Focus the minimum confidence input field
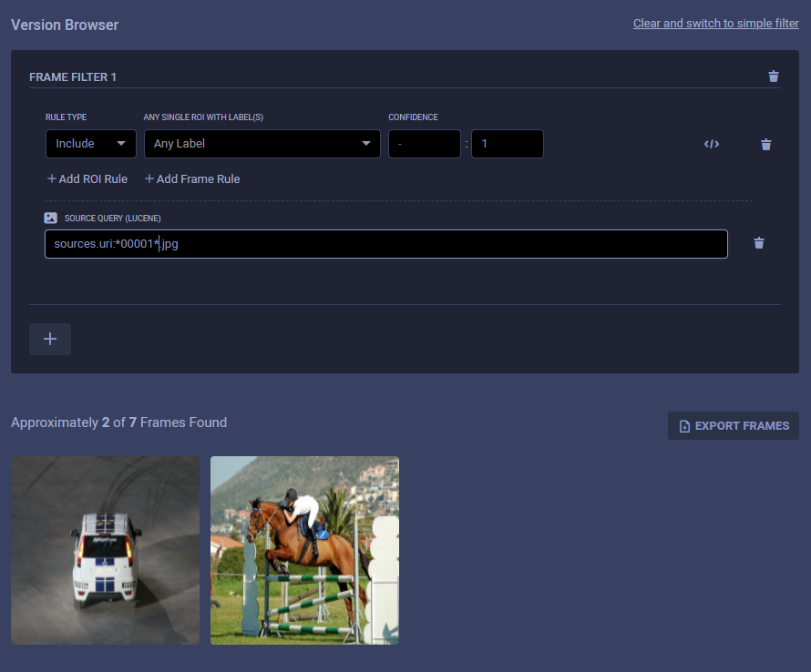The image size is (811, 672). pyautogui.click(x=424, y=144)
